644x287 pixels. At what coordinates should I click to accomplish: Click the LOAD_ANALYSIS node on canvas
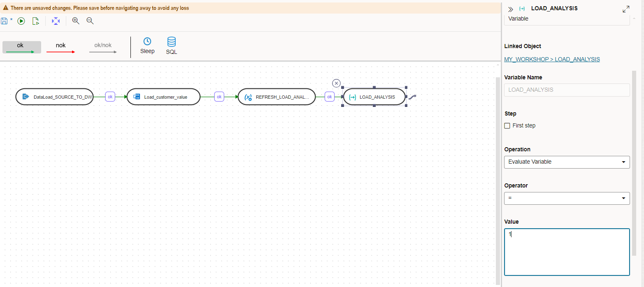374,97
